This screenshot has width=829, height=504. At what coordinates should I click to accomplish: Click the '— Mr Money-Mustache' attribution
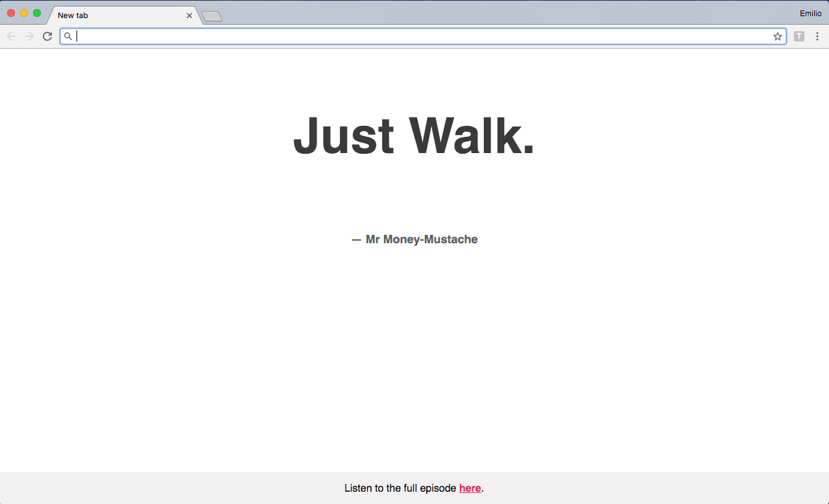[x=414, y=239]
